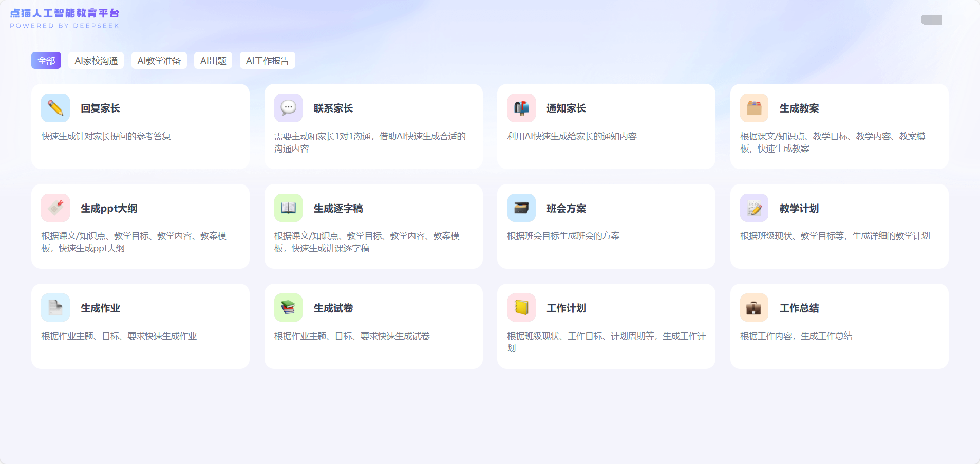The height and width of the screenshot is (464, 980).
Task: Filter by the AI出题 tab
Action: coord(213,61)
